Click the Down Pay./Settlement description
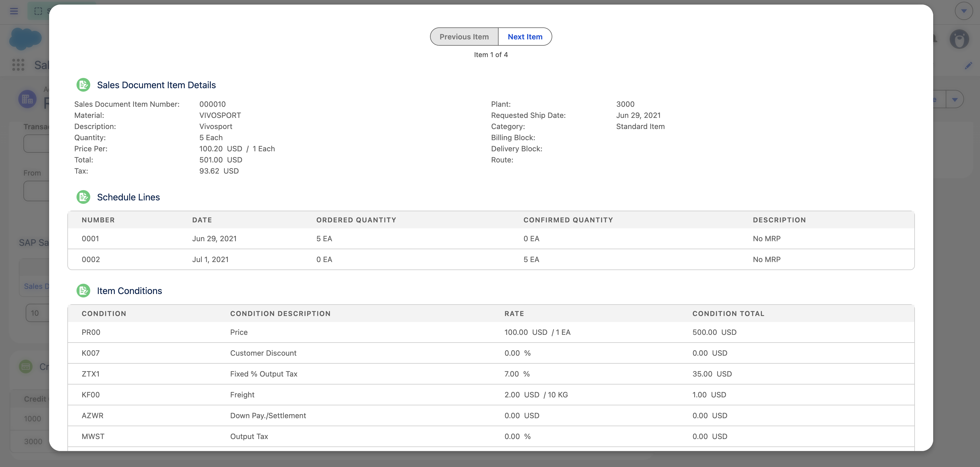Image resolution: width=980 pixels, height=467 pixels. [268, 416]
